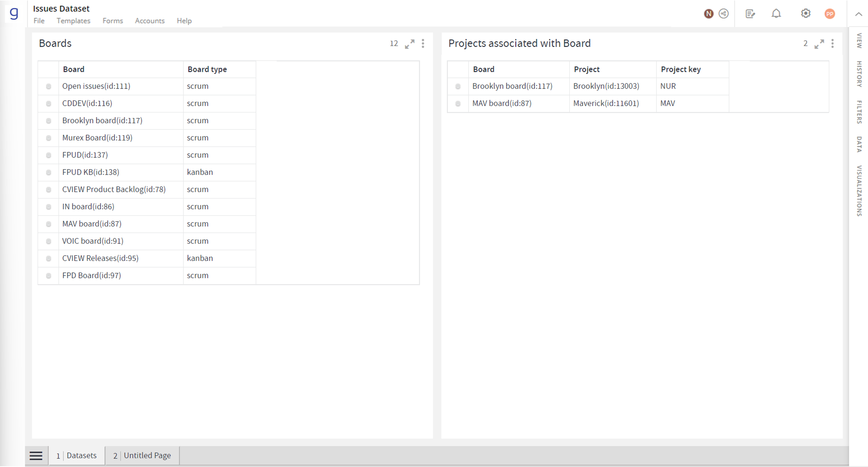Screen dimensions: 868x467
Task: Select the VOIC board(id:91) row radio
Action: click(49, 241)
